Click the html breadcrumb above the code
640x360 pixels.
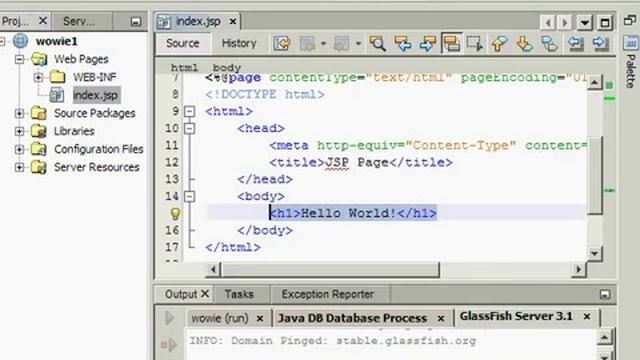point(184,67)
